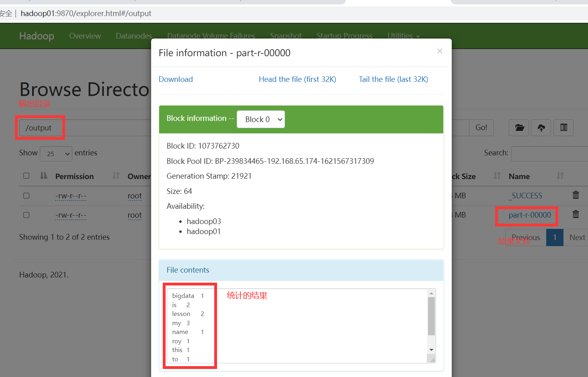Screen dimensions: 588x377
Task: Expand the Utilities menu
Action: point(404,36)
